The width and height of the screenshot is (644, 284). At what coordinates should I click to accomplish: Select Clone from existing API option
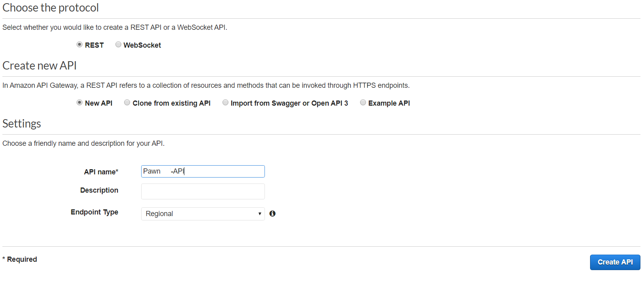(127, 102)
